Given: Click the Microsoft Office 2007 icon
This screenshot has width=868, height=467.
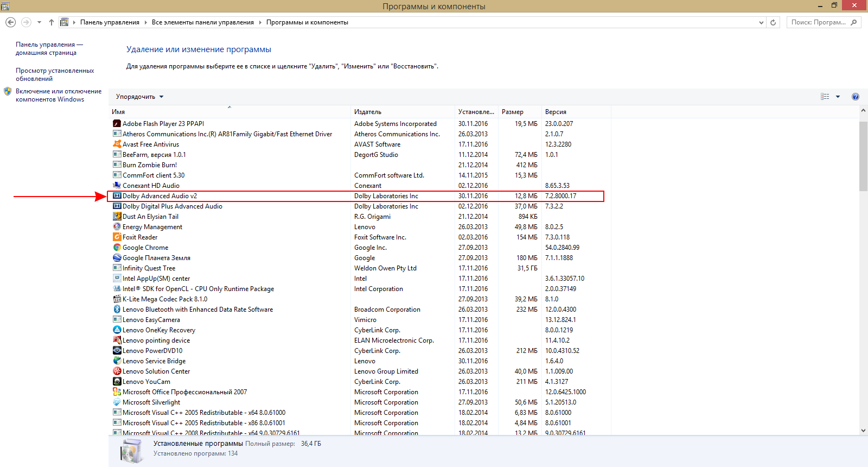Looking at the screenshot, I should (117, 392).
